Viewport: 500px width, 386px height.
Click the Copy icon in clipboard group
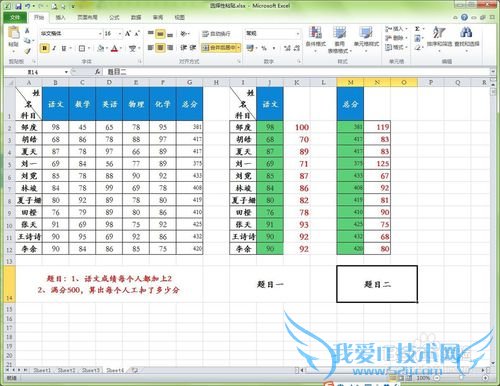click(x=27, y=41)
